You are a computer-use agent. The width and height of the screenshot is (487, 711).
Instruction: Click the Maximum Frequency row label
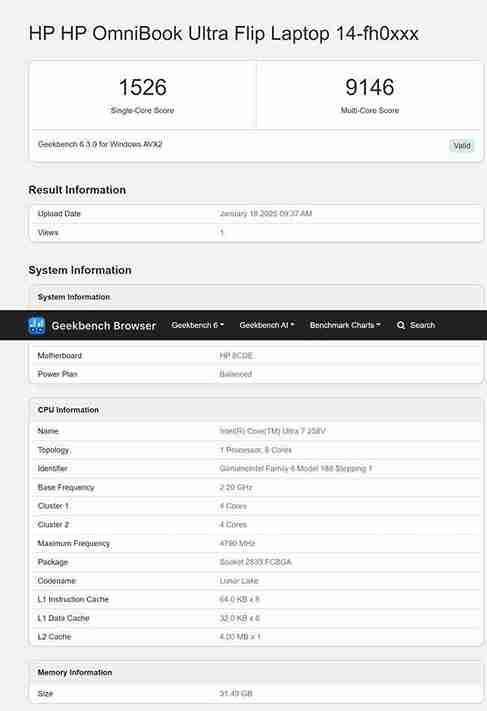(74, 543)
